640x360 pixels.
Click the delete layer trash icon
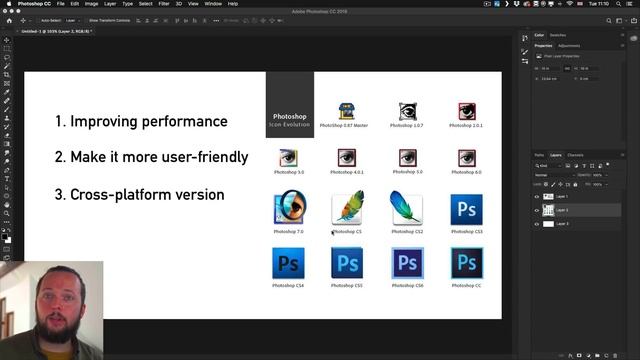coord(615,356)
